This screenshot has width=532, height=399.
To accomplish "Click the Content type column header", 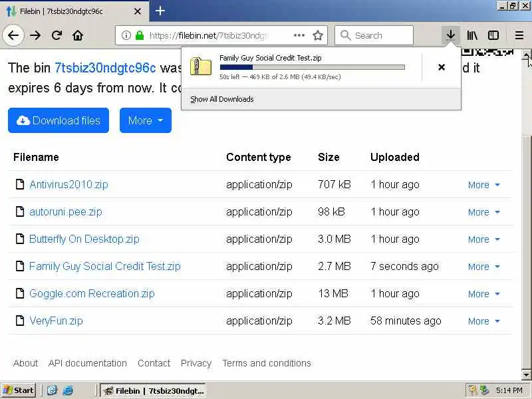I will 259,157.
